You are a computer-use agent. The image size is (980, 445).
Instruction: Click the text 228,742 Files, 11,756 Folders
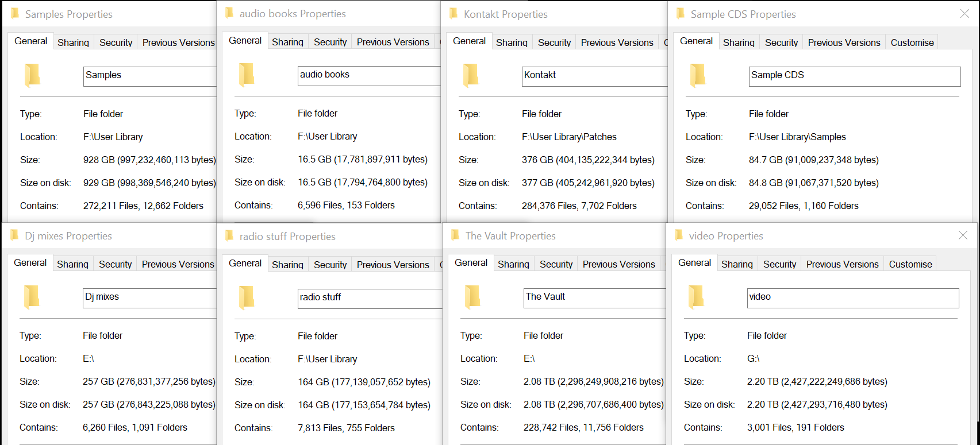(583, 427)
